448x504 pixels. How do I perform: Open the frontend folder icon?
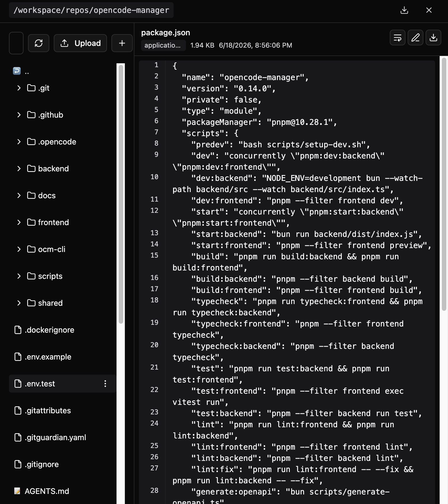pos(31,222)
